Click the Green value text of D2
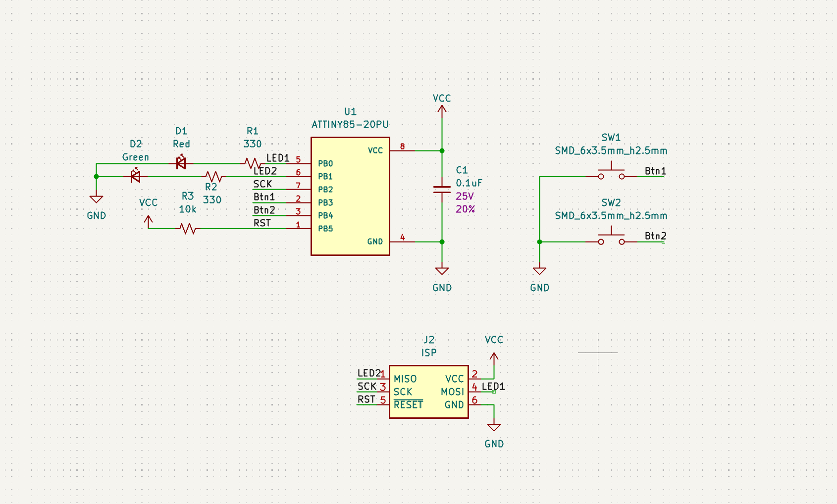This screenshot has height=504, width=837. tap(135, 157)
